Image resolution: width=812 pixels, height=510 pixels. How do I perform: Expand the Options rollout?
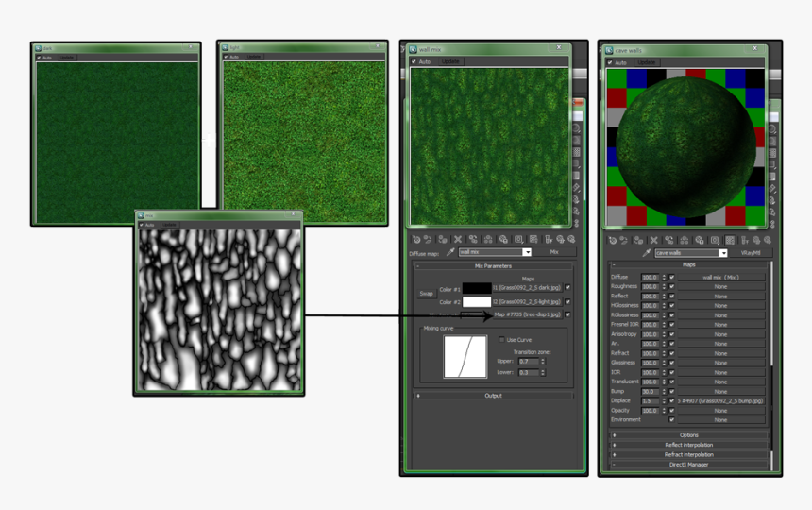pos(688,435)
